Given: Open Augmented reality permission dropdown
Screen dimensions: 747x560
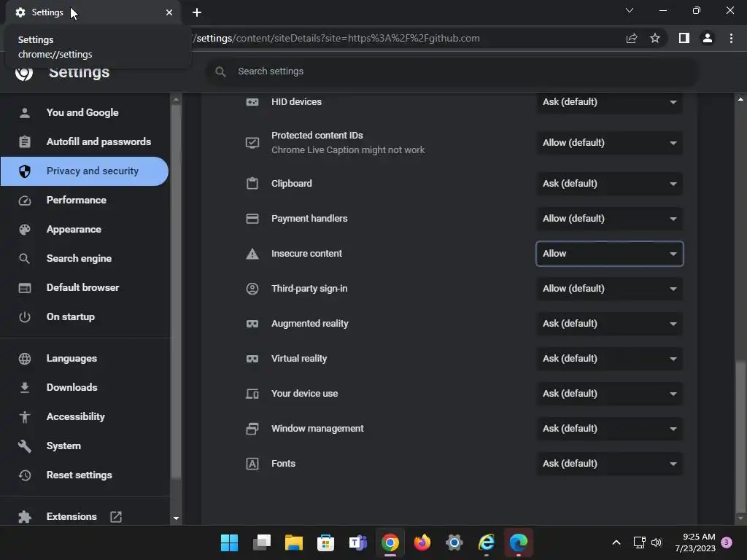Looking at the screenshot, I should [x=609, y=324].
